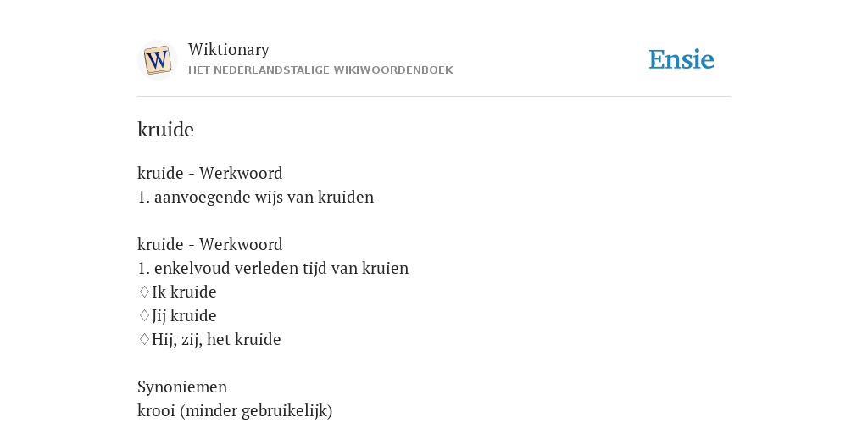868x434 pixels.
Task: Click the second 'kruide - Werkwoord' line
Action: [x=210, y=245]
